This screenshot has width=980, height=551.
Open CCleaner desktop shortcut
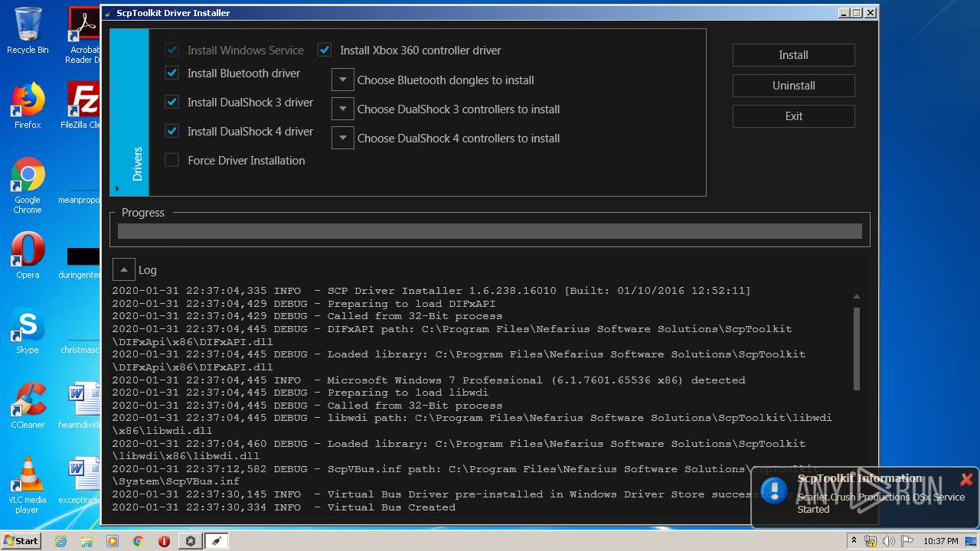28,406
